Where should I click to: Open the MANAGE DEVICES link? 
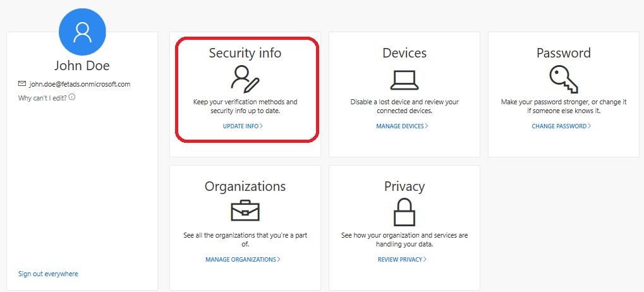click(x=402, y=126)
